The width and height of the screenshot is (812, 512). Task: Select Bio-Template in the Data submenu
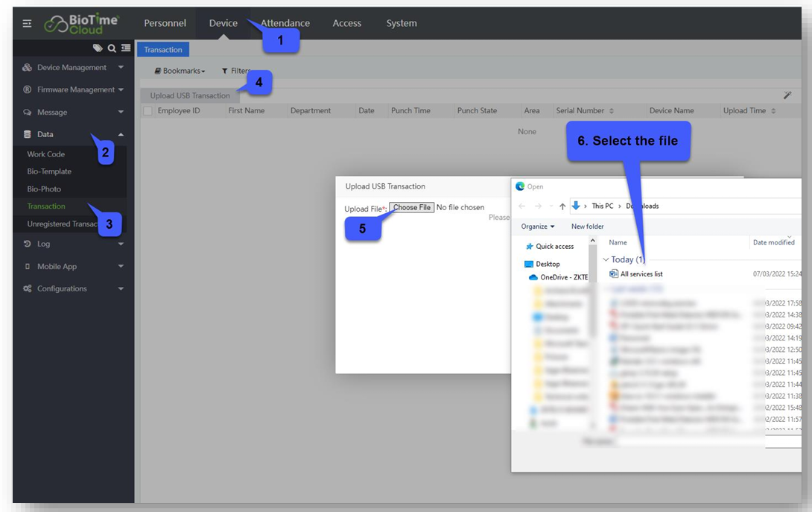click(x=49, y=171)
